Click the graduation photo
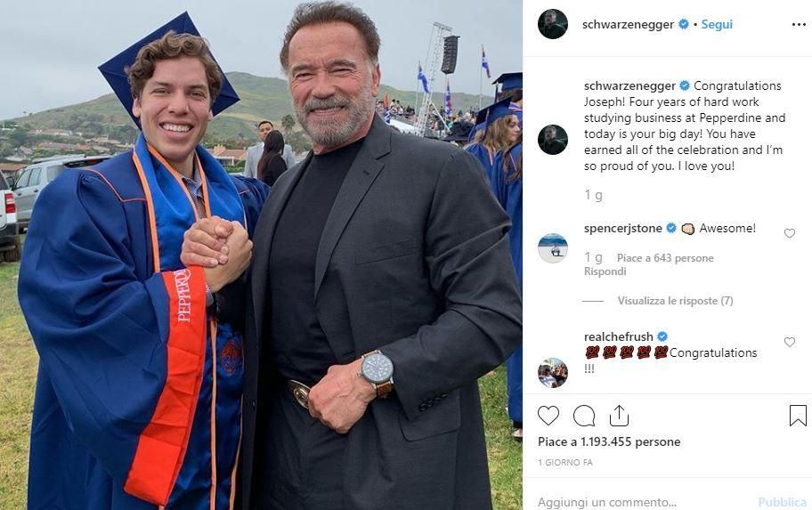The height and width of the screenshot is (510, 812). pos(261,255)
